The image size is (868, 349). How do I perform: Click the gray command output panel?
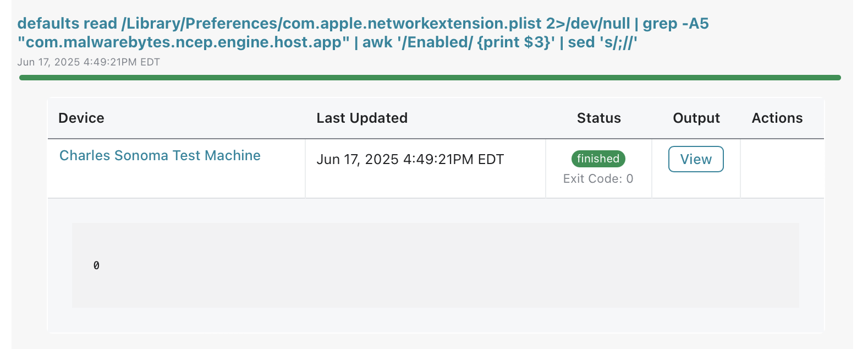435,265
